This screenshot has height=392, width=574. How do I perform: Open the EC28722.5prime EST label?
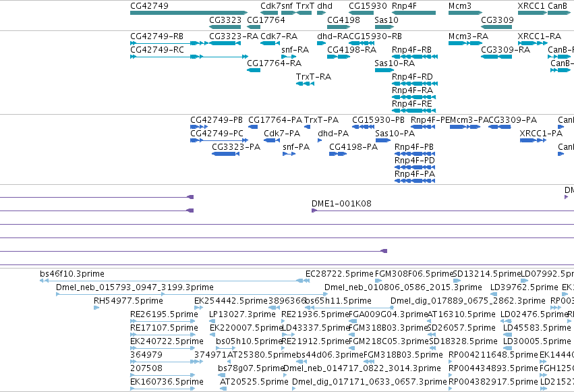339,274
